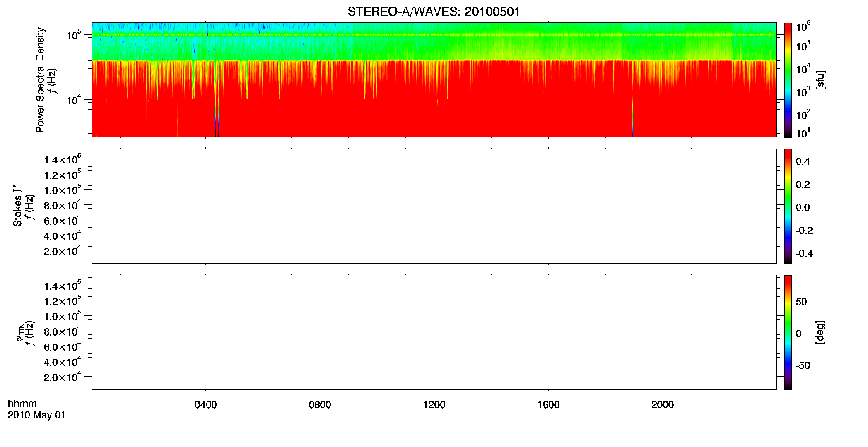The image size is (868, 447).
Task: Click the "0400" time axis label
Action: point(206,405)
